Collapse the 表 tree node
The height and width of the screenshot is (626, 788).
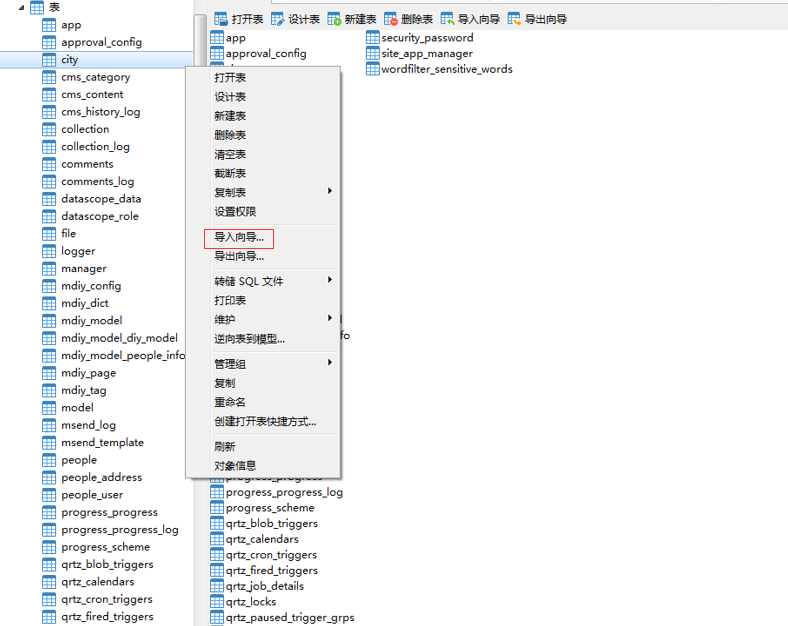click(x=21, y=8)
